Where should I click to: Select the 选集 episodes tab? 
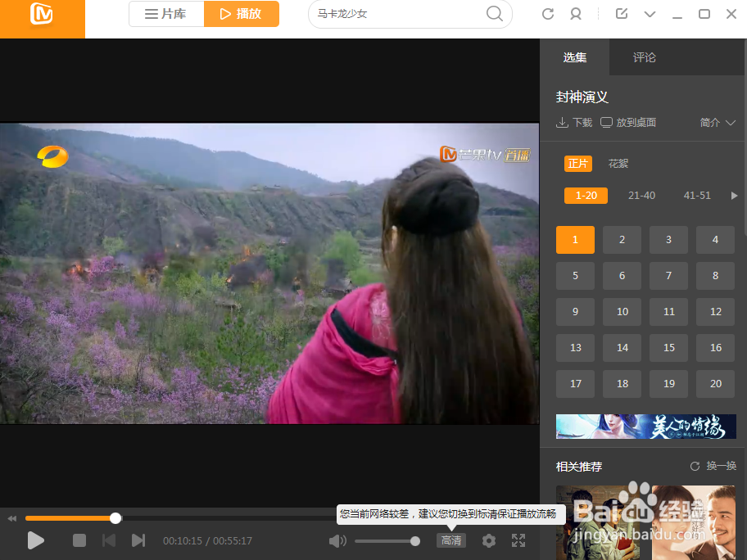574,57
